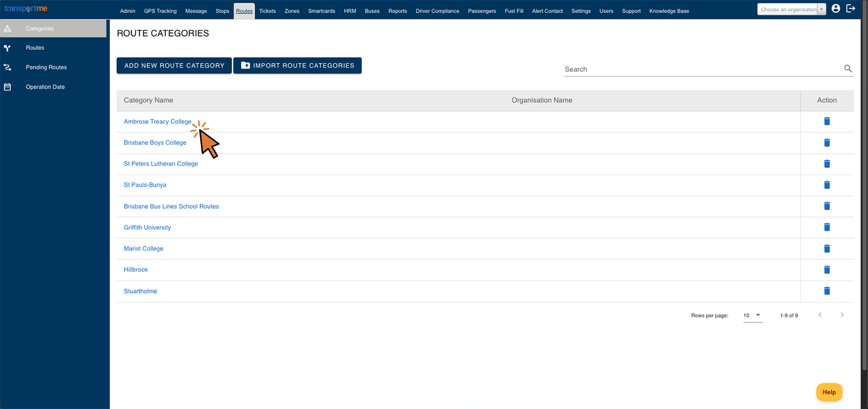The image size is (868, 409).
Task: Delete the Marist College category
Action: click(827, 249)
